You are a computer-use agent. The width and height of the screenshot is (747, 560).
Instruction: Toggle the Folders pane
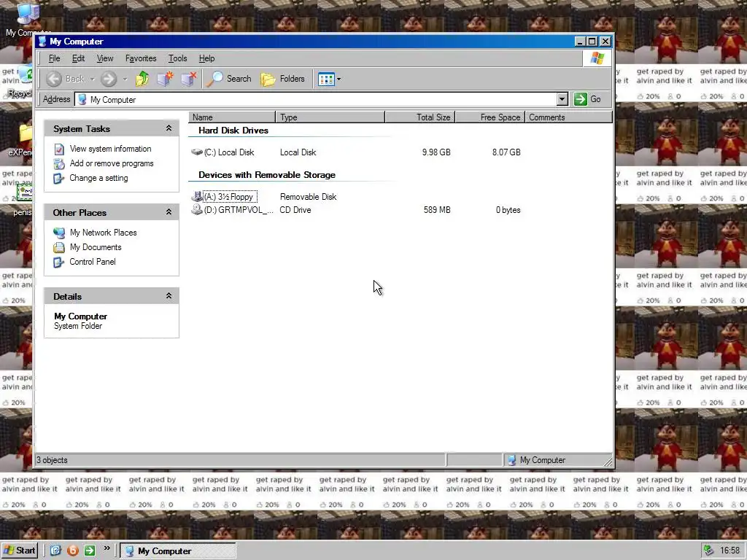[282, 79]
